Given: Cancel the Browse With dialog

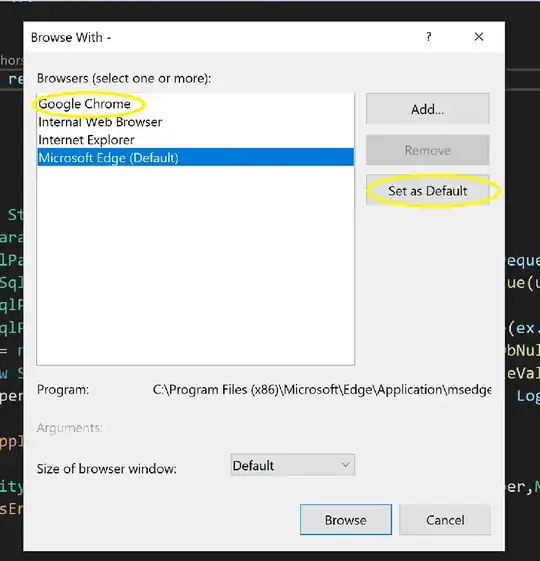Looking at the screenshot, I should click(445, 519).
